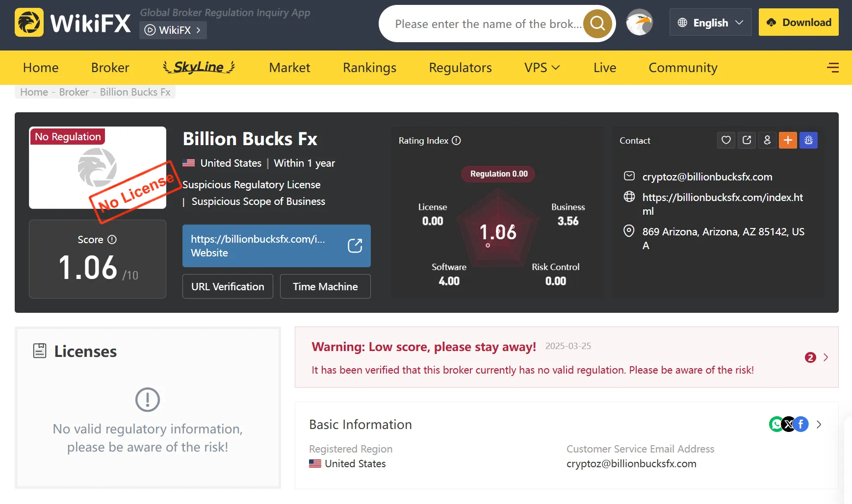Viewport: 852px width, 504px height.
Task: Open the Regulators nav menu item
Action: (460, 68)
